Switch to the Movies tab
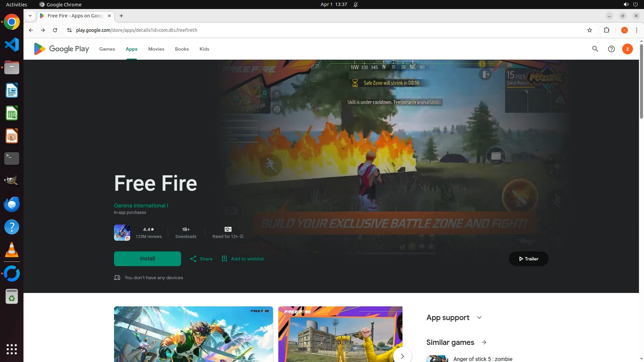Viewport: 644px width, 362px height. coord(156,49)
